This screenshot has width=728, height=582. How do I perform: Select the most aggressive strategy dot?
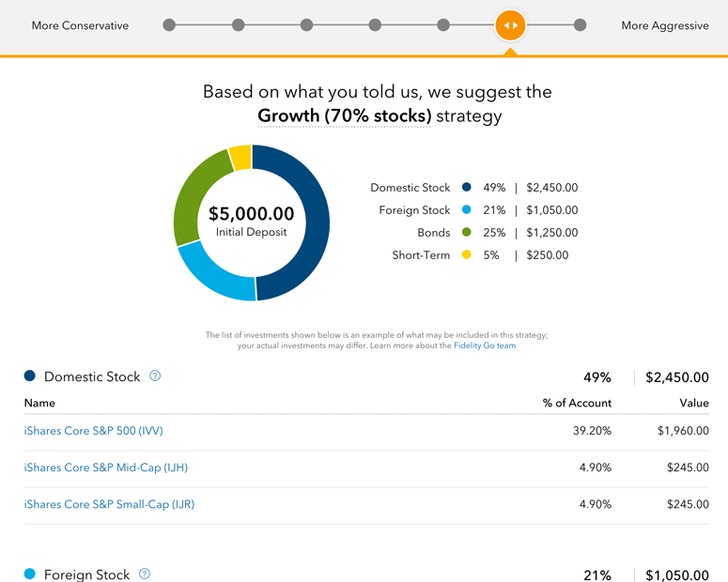click(580, 25)
